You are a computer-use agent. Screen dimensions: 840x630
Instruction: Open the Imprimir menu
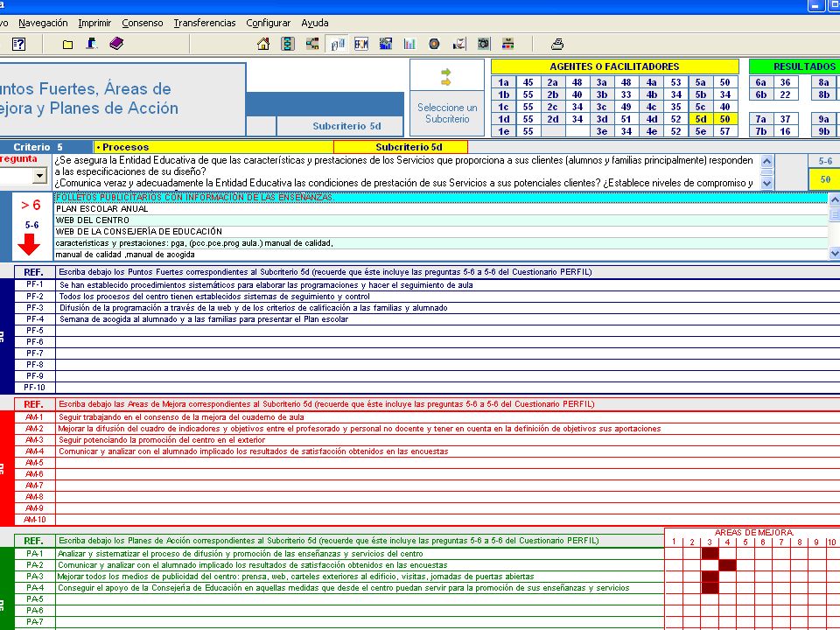coord(94,23)
